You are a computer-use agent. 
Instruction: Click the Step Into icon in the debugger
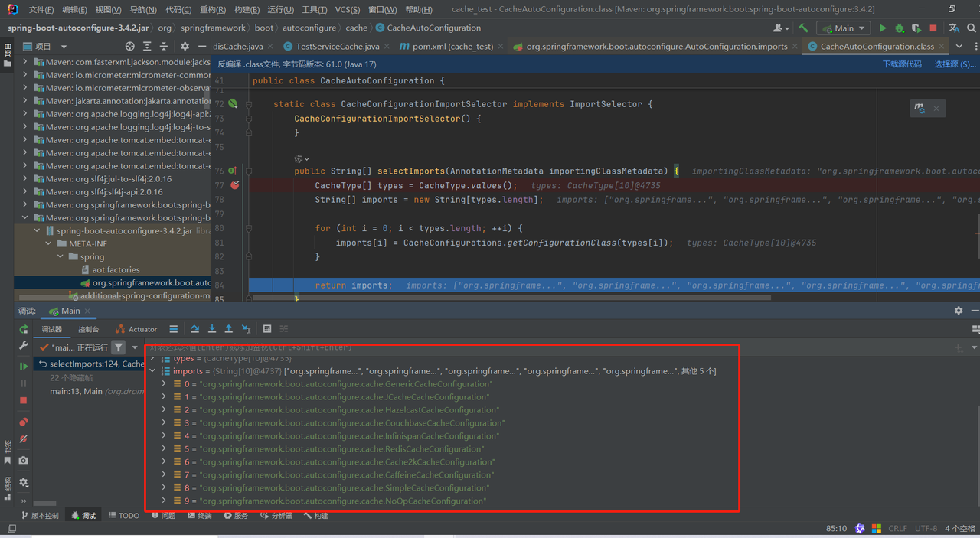[x=212, y=328]
